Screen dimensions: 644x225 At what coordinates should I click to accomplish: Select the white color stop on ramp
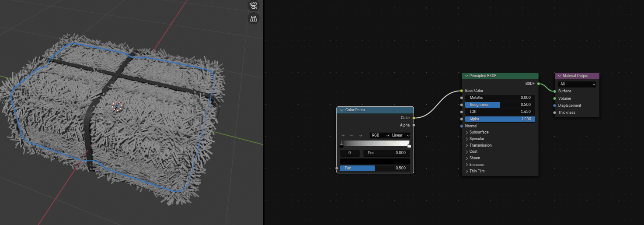click(x=409, y=146)
